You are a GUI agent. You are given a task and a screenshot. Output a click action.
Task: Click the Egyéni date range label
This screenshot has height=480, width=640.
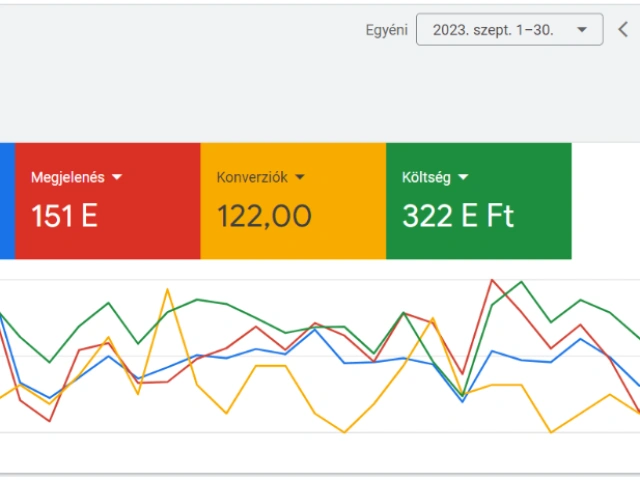(x=386, y=30)
